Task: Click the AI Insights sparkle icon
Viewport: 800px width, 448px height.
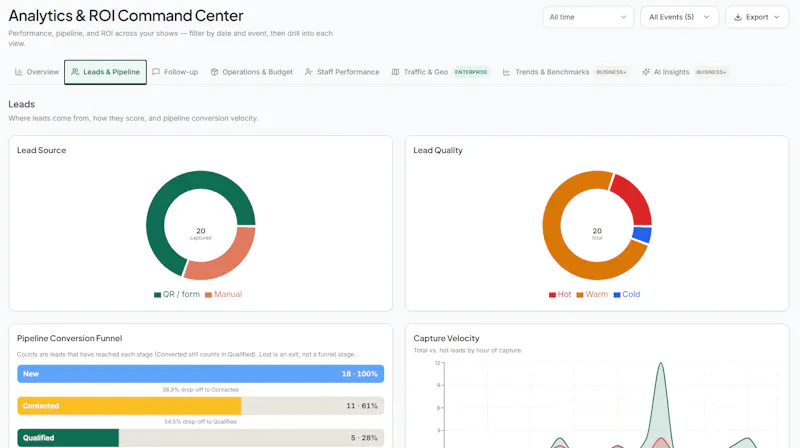Action: pyautogui.click(x=646, y=72)
